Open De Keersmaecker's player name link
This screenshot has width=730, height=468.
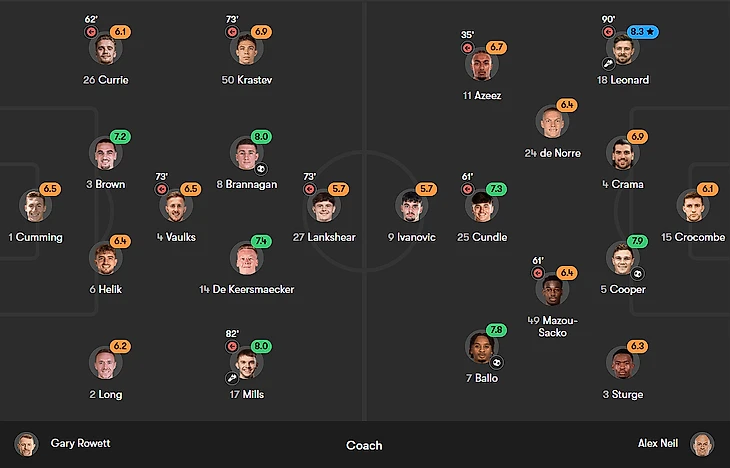(246, 289)
